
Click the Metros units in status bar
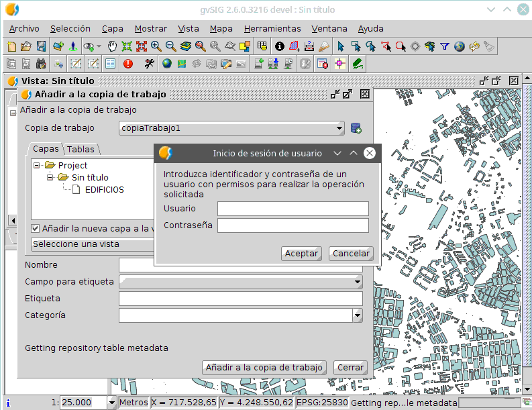(134, 403)
